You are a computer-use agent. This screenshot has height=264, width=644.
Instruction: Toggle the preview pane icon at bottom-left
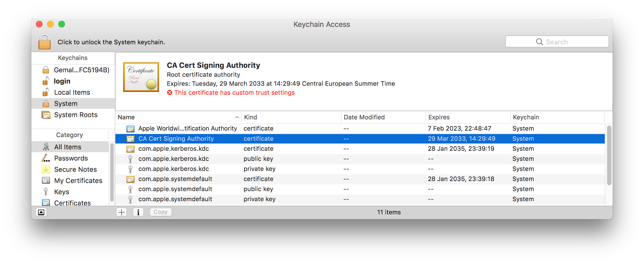41,212
